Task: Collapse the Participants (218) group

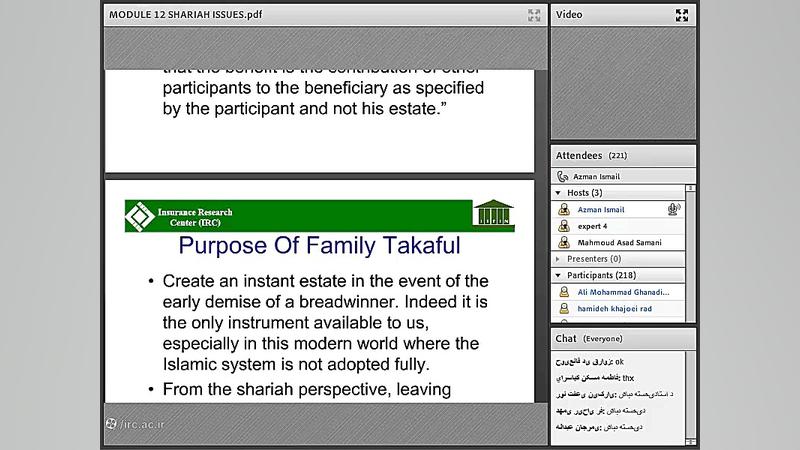Action: (x=558, y=276)
